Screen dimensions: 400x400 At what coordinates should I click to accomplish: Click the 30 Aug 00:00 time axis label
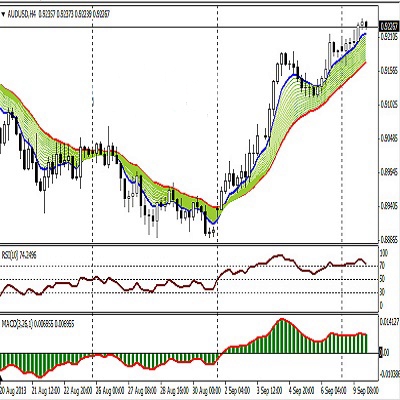[207, 390]
